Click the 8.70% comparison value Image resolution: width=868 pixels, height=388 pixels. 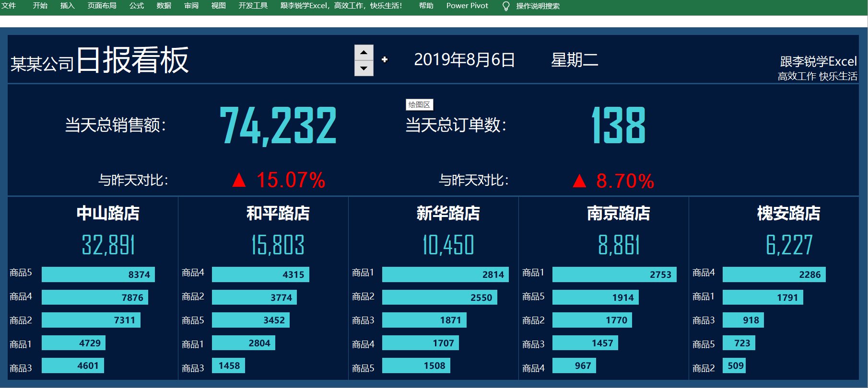(x=625, y=181)
